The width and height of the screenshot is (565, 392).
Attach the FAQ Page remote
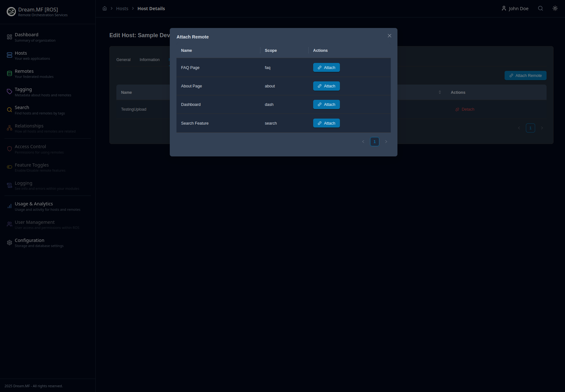326,68
